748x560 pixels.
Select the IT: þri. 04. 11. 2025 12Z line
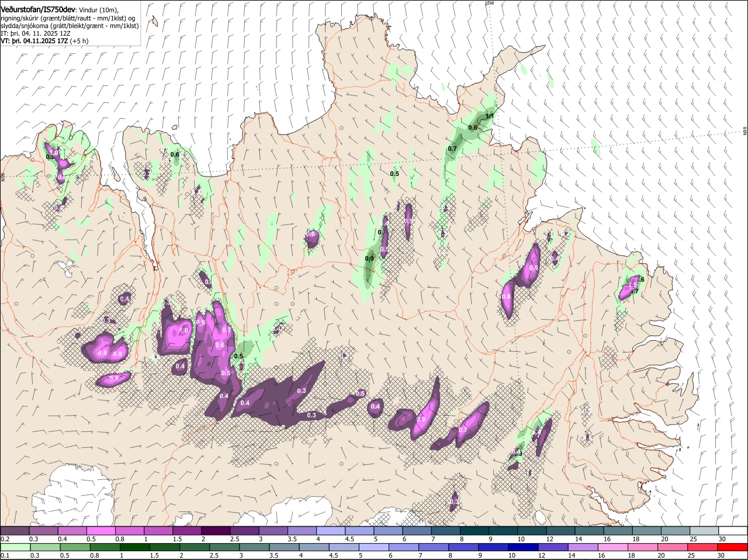click(x=36, y=33)
